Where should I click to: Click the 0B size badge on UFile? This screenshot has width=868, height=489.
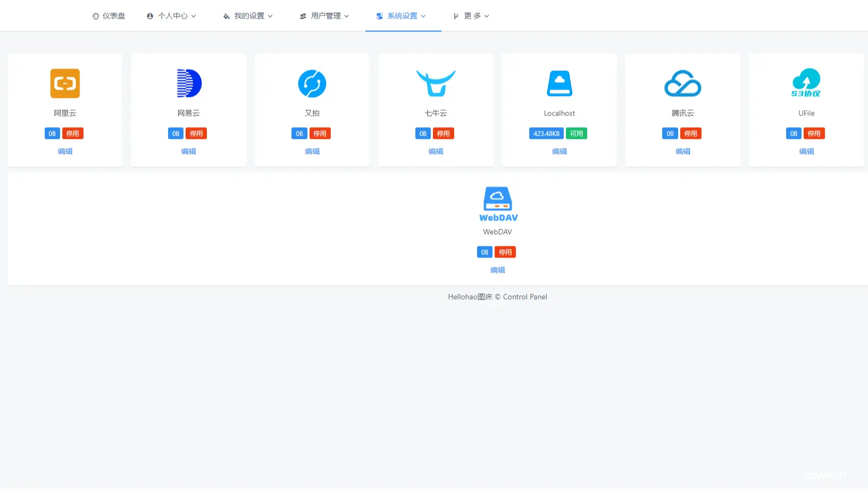794,134
